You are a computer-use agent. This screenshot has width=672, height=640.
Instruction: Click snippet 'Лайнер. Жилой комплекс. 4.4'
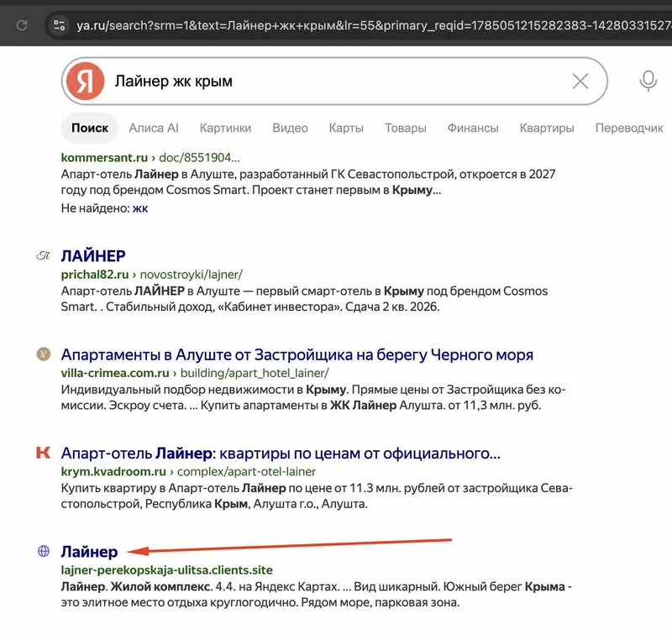(x=148, y=587)
